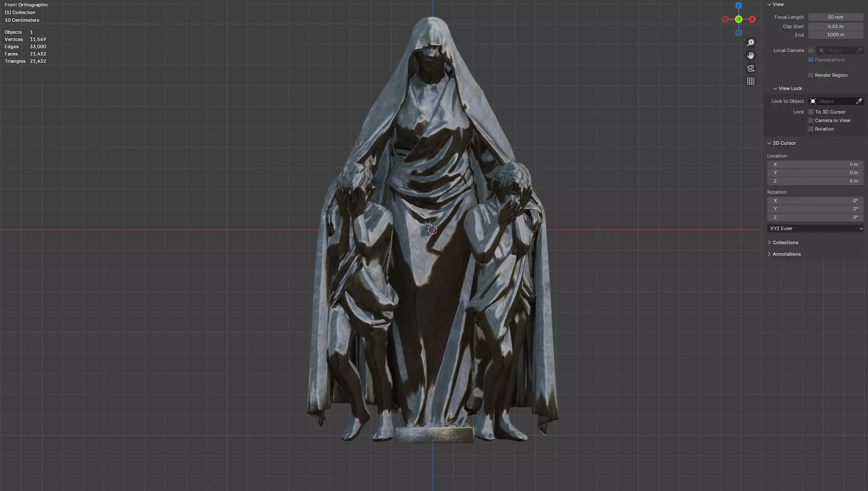Toggle Passepartout checkbox
This screenshot has height=491, width=868.
tap(811, 60)
